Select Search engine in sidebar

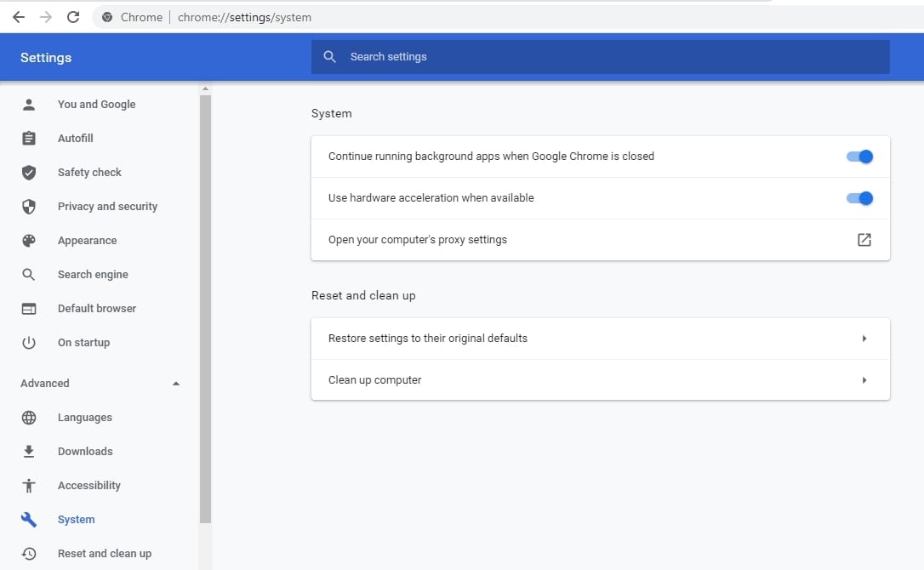point(93,274)
